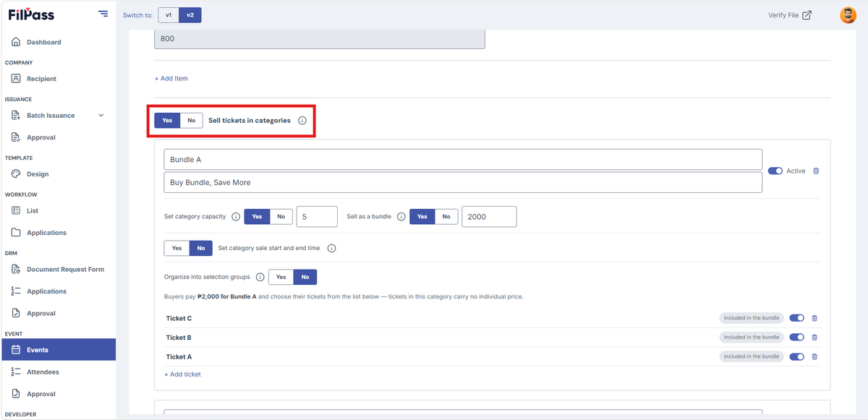Screen dimensions: 868x420
Task: Select Yes for category sale start and end time
Action: click(176, 248)
